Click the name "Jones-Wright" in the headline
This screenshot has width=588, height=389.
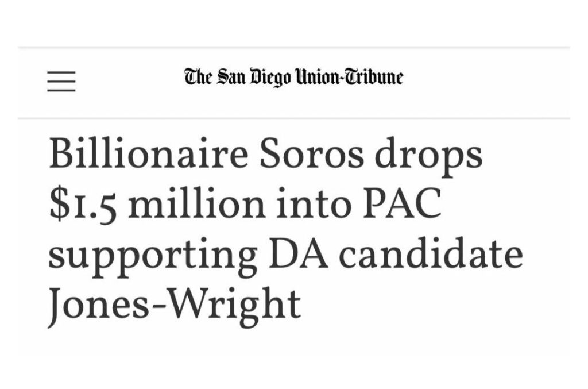coord(175,303)
